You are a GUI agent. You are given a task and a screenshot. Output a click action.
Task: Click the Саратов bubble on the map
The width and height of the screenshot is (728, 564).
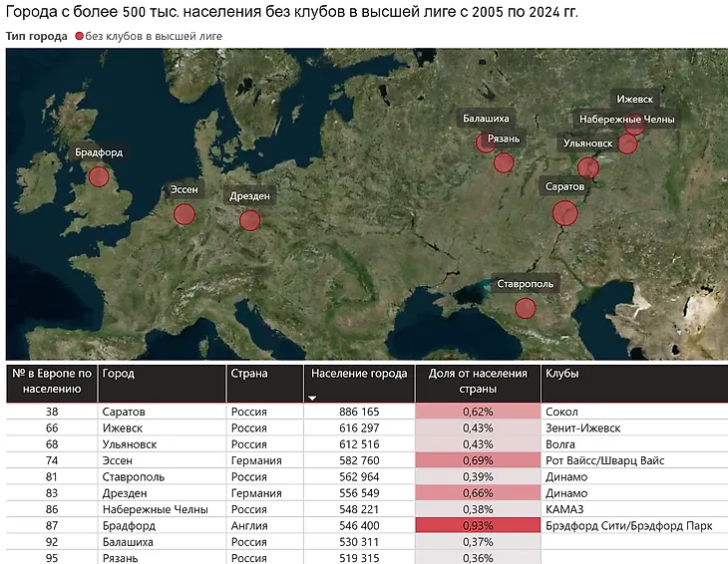(565, 213)
